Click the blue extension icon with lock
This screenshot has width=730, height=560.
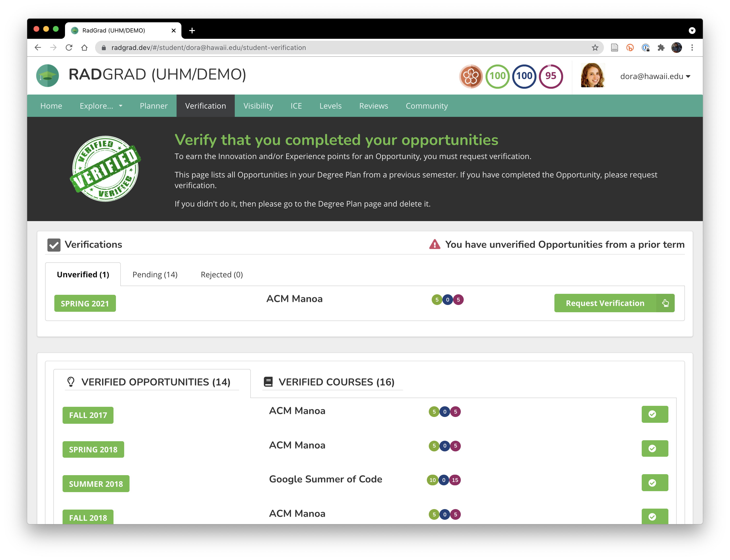[645, 48]
